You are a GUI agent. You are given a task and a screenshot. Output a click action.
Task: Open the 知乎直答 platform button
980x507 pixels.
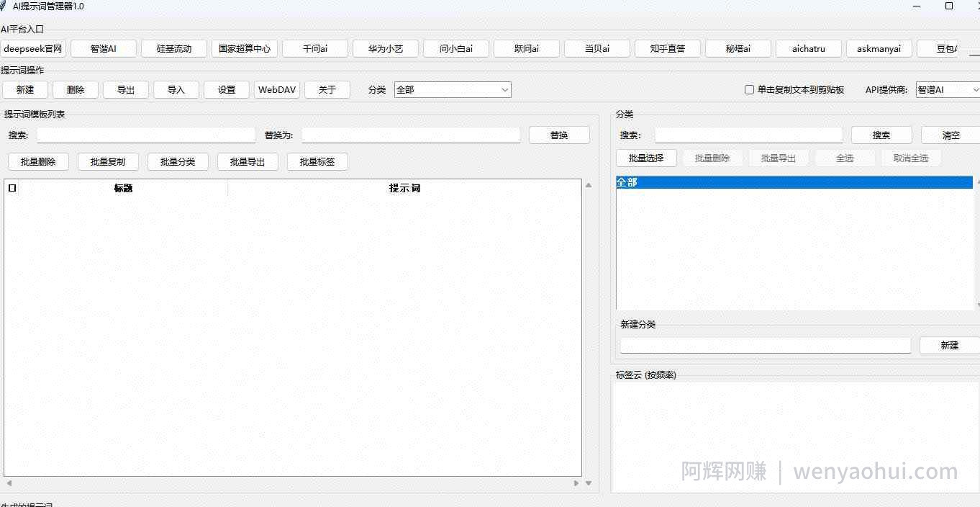668,49
